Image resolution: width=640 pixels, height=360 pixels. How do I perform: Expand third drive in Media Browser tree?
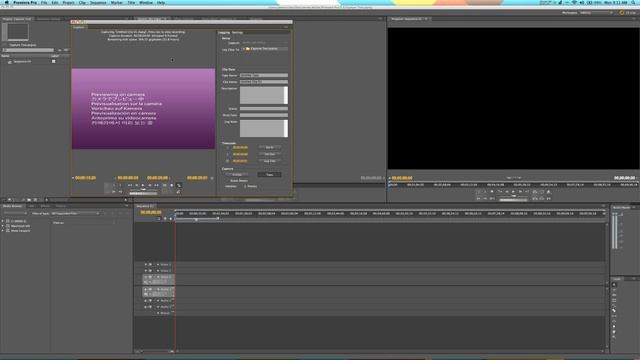pos(3,231)
